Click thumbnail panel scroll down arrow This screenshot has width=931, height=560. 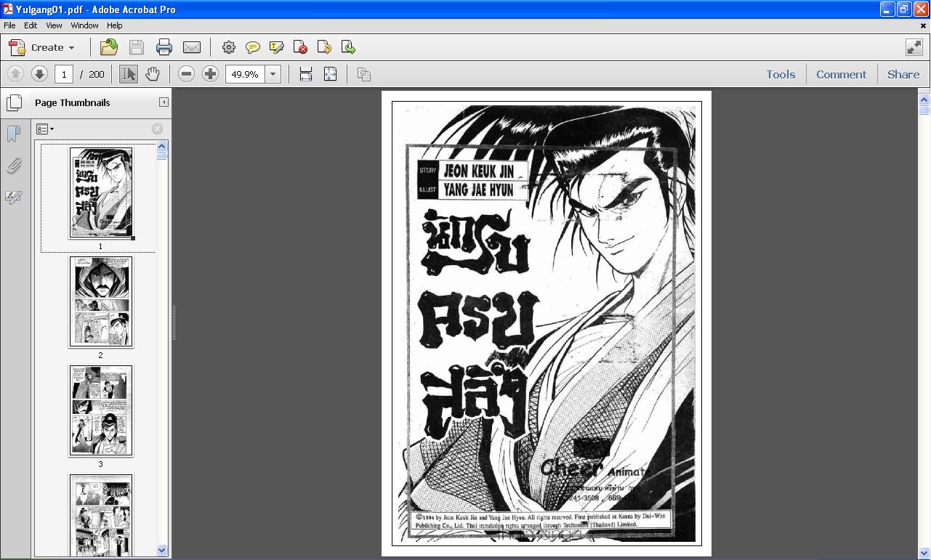(x=162, y=551)
